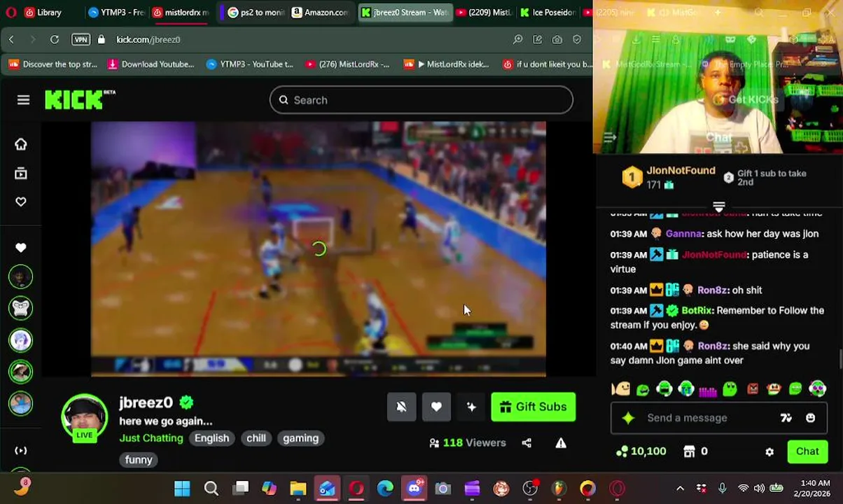Open Windows taskbar Search
This screenshot has width=843, height=504.
pyautogui.click(x=211, y=489)
